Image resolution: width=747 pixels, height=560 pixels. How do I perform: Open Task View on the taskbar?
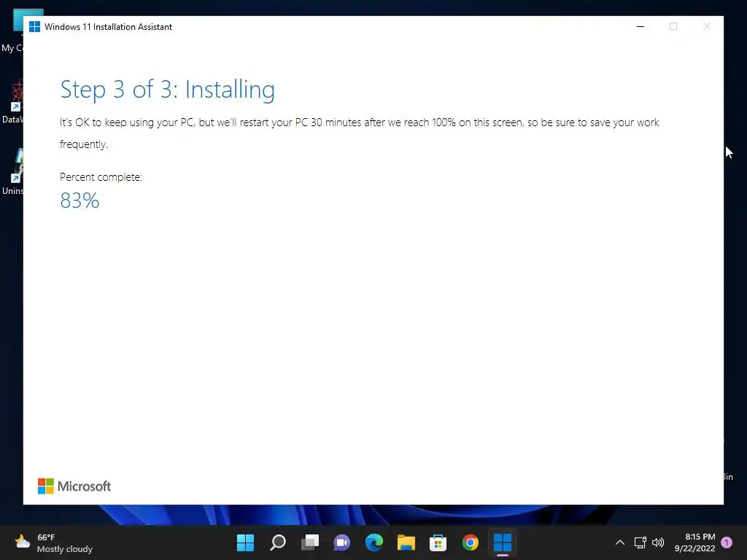(x=309, y=542)
